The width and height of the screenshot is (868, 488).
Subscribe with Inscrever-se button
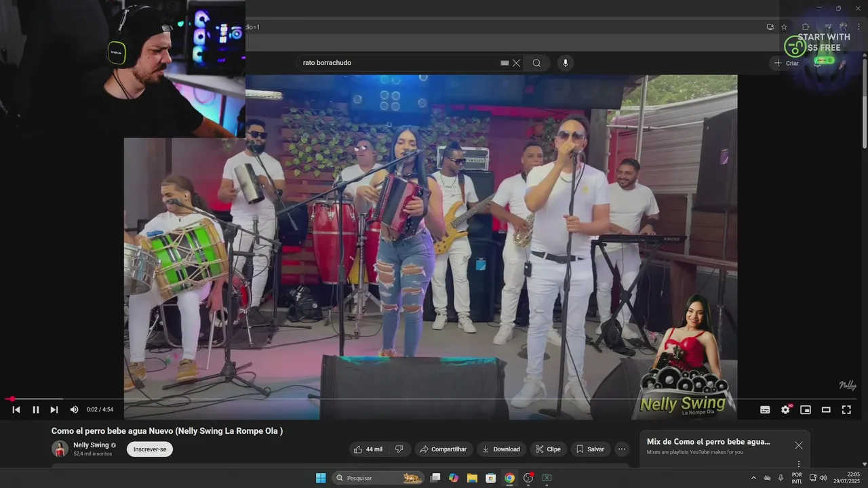point(150,449)
